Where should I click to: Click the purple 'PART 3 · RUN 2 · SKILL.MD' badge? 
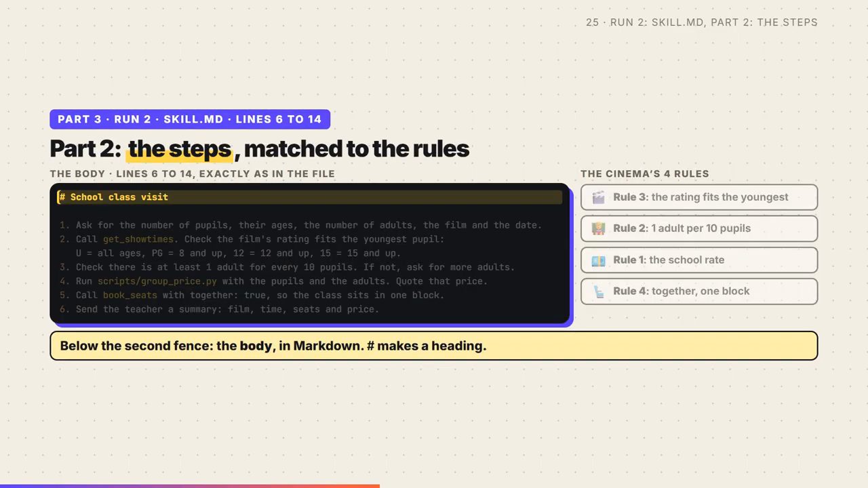pyautogui.click(x=190, y=119)
